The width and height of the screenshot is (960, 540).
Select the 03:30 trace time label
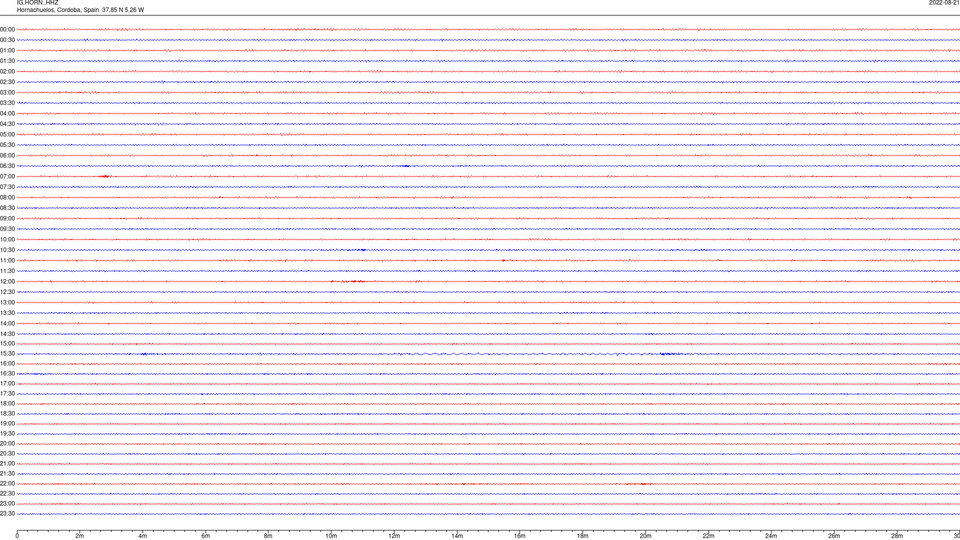[7, 103]
